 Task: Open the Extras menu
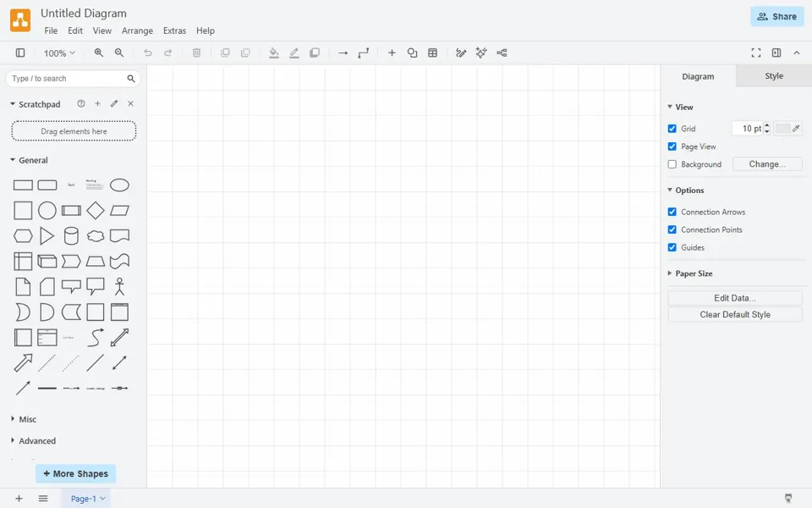pos(174,30)
